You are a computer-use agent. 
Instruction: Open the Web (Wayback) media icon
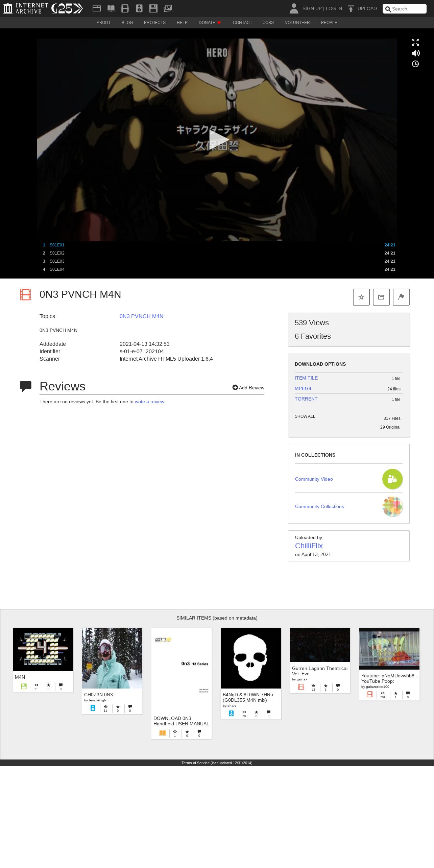point(97,8)
